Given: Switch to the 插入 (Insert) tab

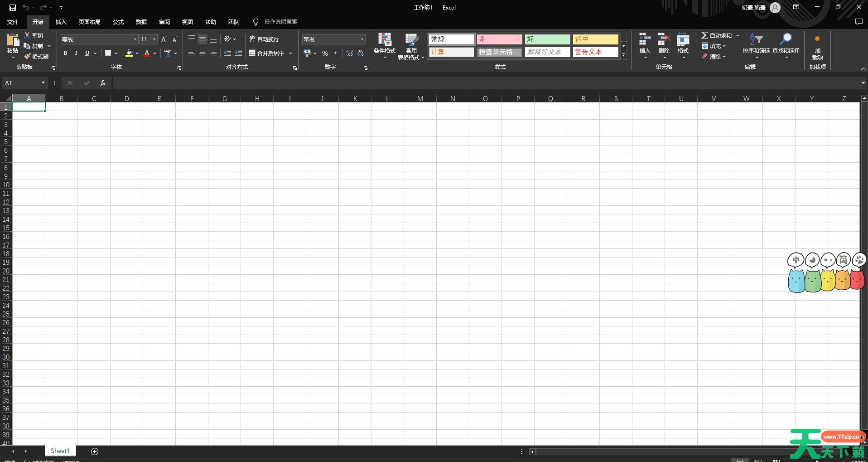Looking at the screenshot, I should coord(61,22).
